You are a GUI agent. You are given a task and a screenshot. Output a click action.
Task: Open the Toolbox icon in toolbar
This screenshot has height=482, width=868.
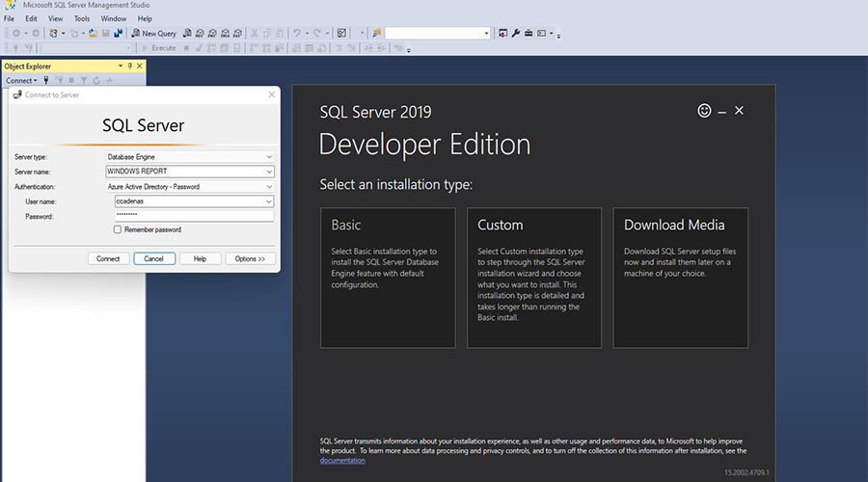(529, 33)
